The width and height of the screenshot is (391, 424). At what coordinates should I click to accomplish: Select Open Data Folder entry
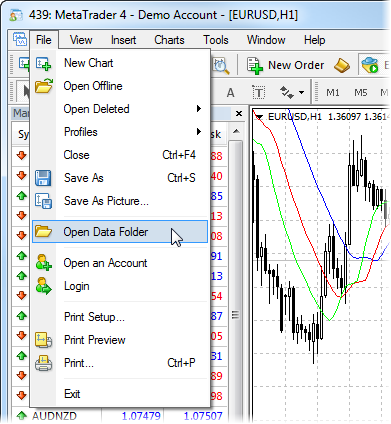coord(120,232)
